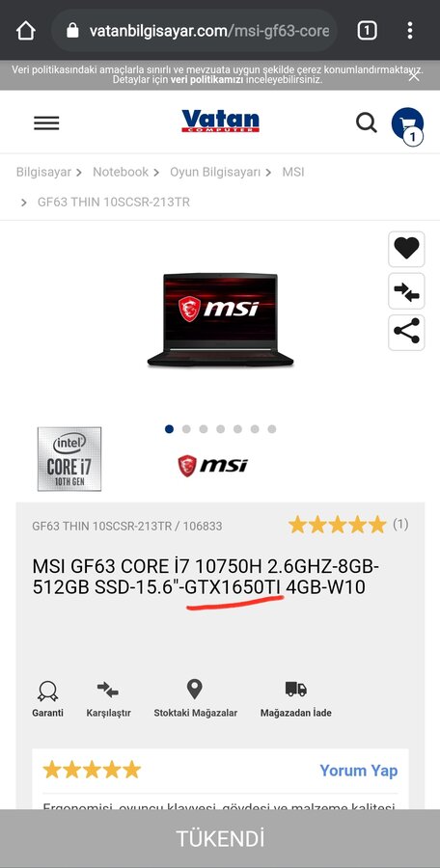The width and height of the screenshot is (440, 868).
Task: Add product to favorites with heart icon
Action: click(x=406, y=249)
